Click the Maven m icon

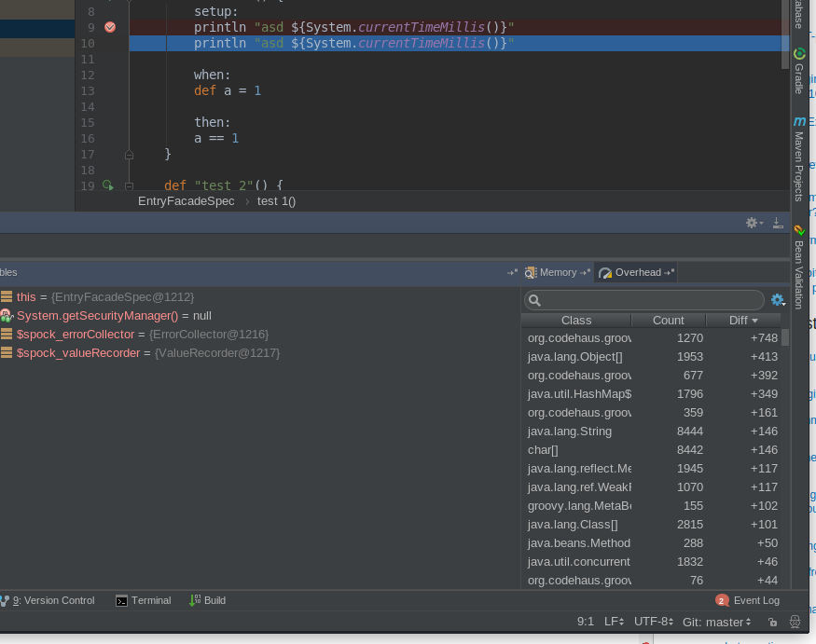(799, 122)
